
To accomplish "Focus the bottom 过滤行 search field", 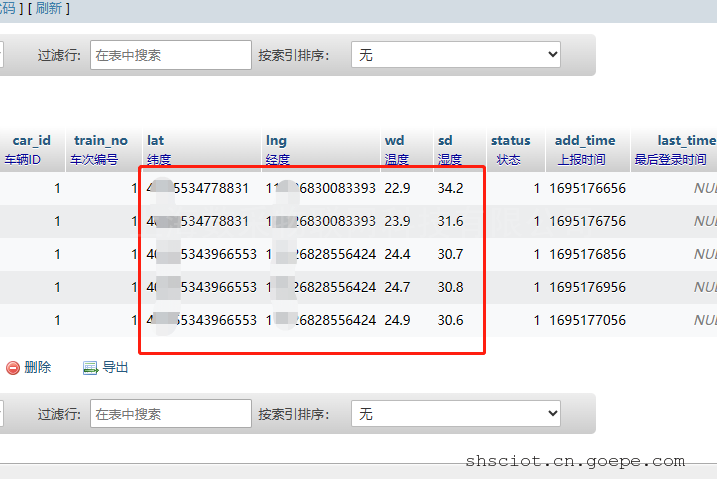I will [x=170, y=413].
